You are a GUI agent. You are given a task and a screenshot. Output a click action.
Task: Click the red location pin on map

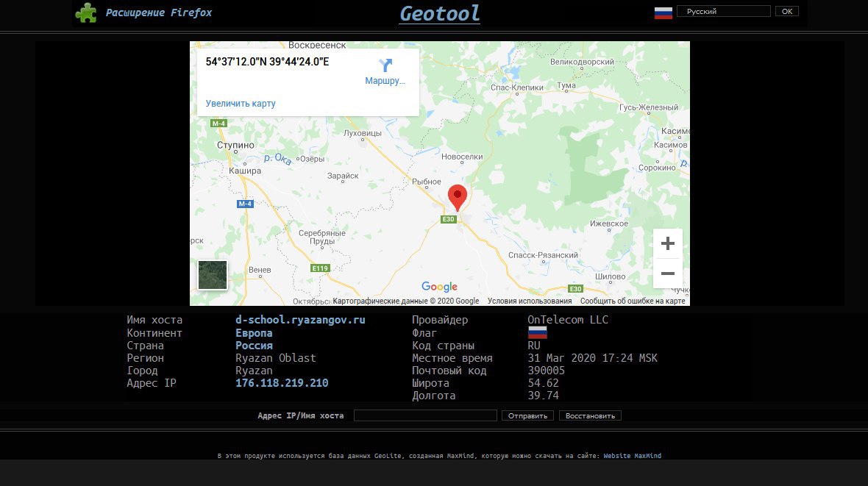click(x=458, y=198)
